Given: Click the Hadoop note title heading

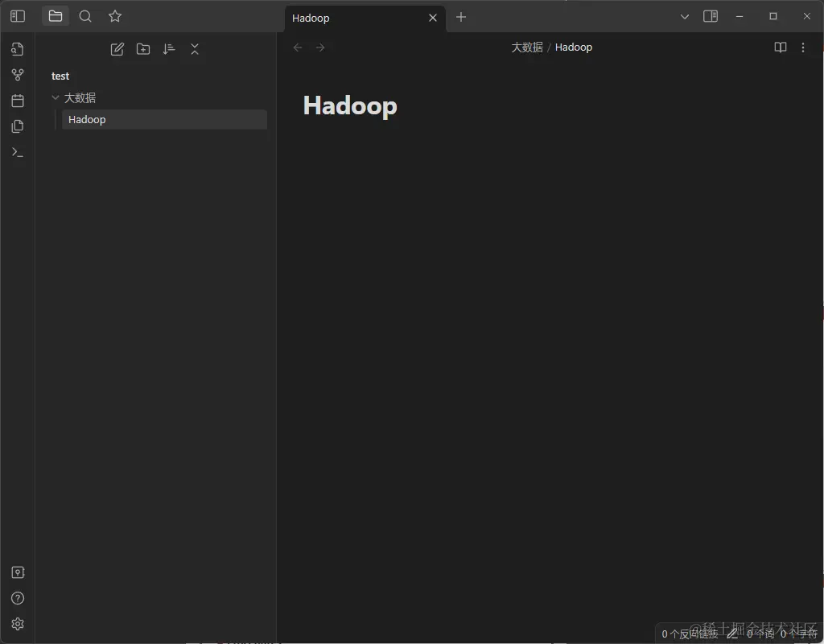Looking at the screenshot, I should 350,106.
